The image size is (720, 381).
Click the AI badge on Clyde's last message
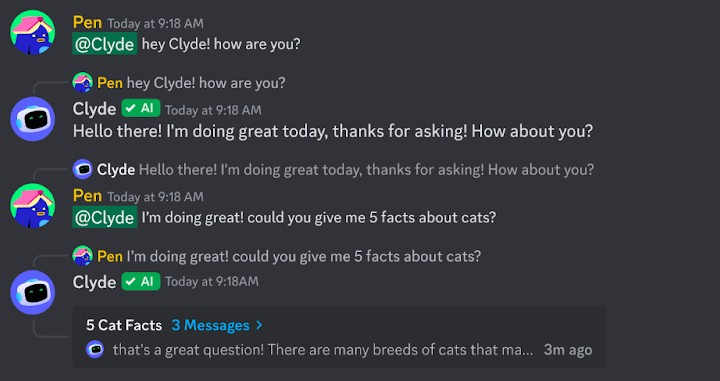click(x=141, y=281)
